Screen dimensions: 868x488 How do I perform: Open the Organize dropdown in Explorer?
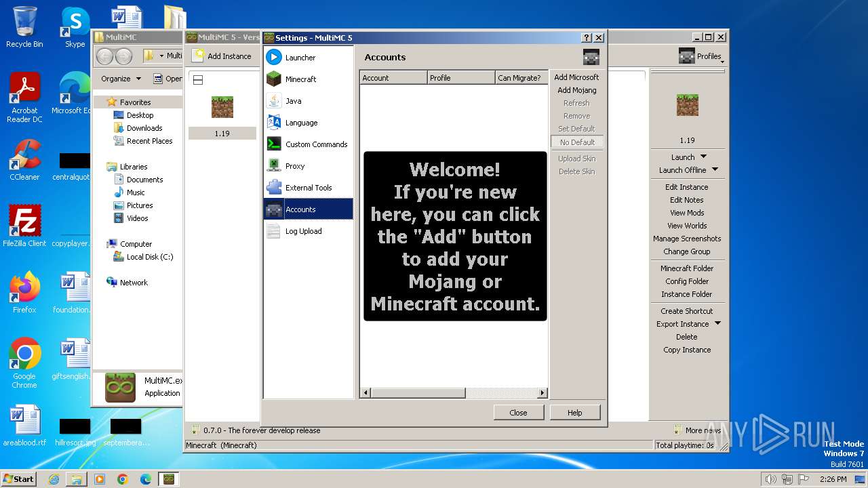tap(121, 79)
